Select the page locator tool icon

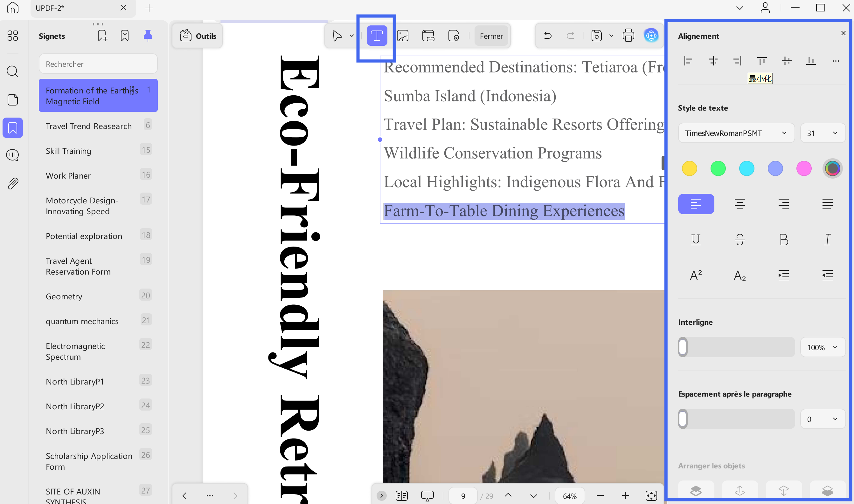(x=454, y=36)
